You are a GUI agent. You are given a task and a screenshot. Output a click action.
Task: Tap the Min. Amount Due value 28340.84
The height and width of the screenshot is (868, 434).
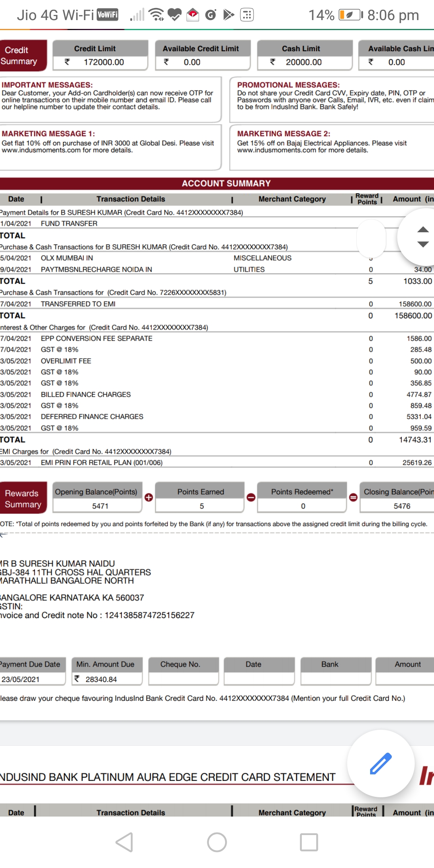click(x=101, y=679)
